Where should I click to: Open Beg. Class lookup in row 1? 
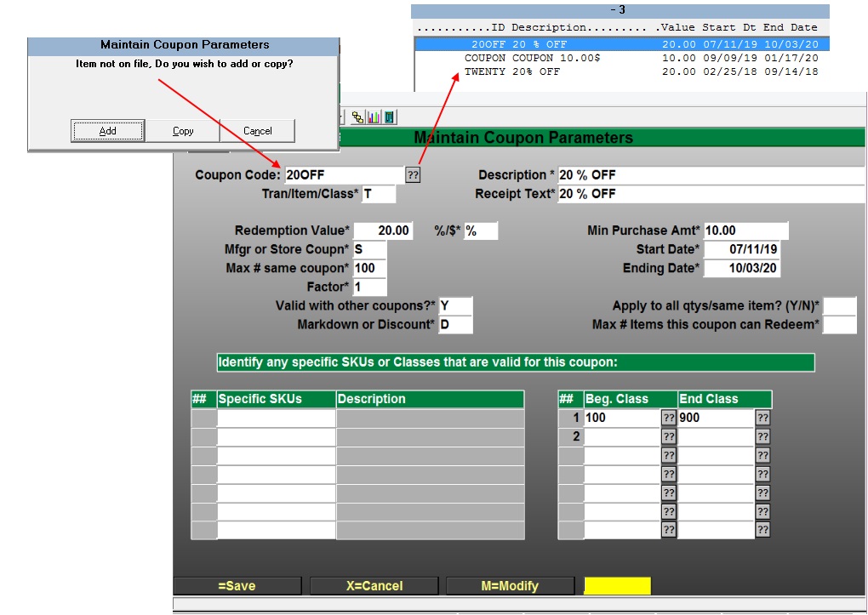coord(669,418)
